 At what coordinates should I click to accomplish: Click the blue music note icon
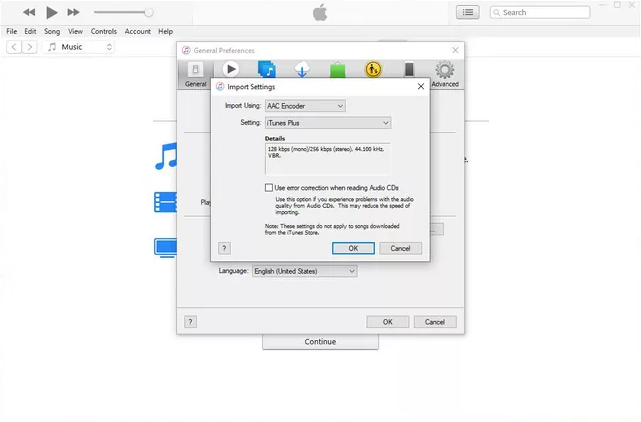pyautogui.click(x=166, y=156)
